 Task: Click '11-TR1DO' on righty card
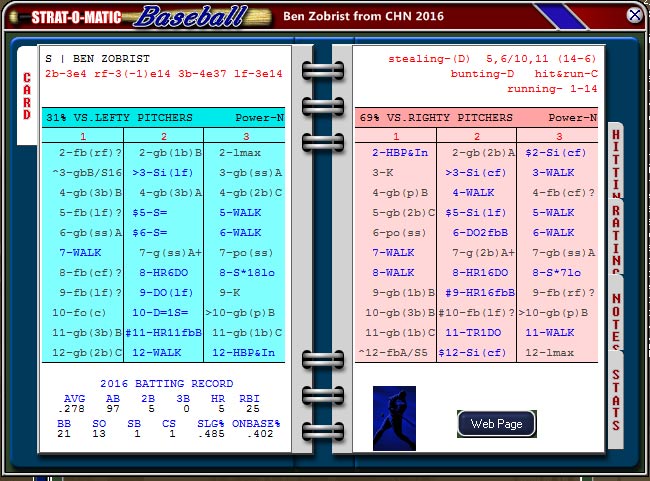tap(473, 333)
